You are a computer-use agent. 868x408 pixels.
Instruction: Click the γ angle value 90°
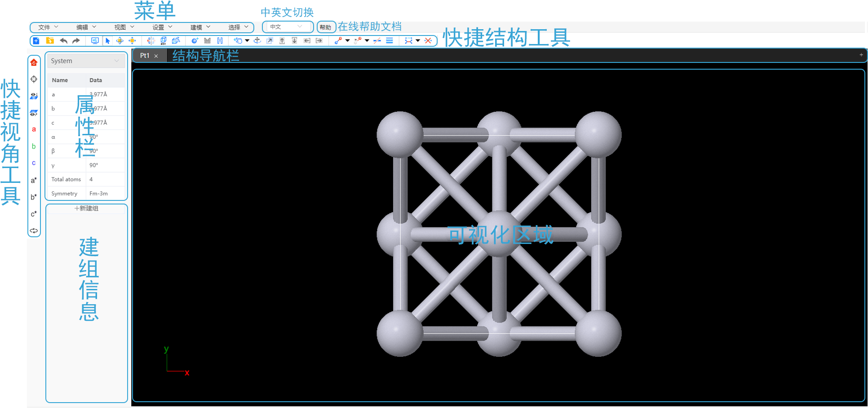pos(93,165)
